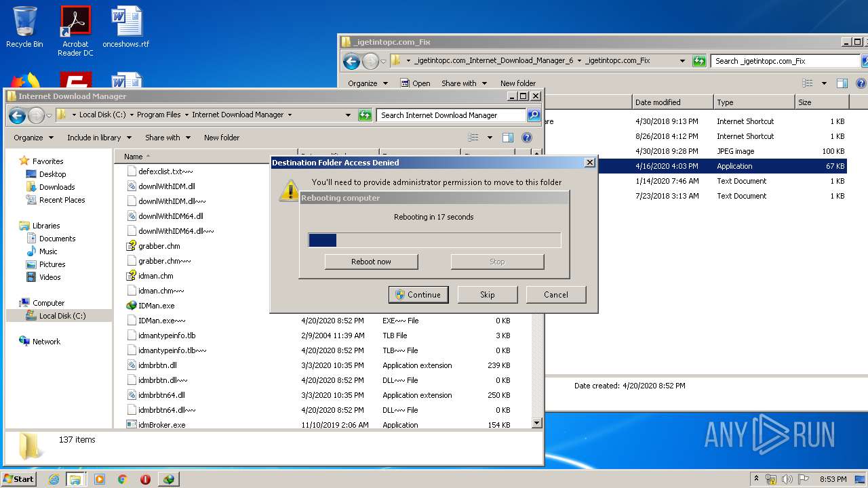Close the Destination Folder Access Denied dialog
The width and height of the screenshot is (868, 488).
point(589,163)
